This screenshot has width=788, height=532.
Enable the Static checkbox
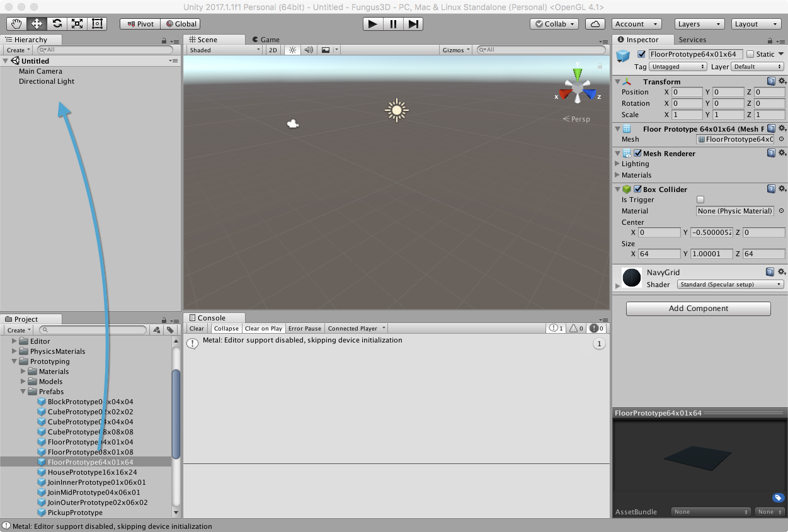click(750, 54)
